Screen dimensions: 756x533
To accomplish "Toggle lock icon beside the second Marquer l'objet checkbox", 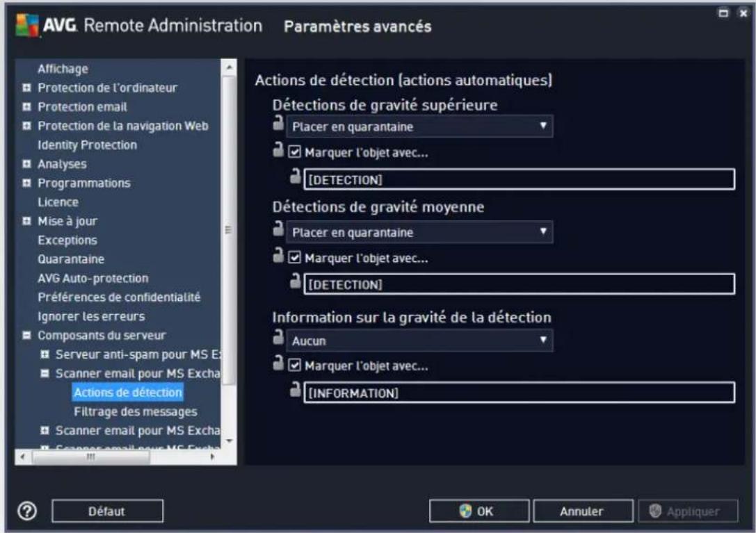I will point(278,255).
